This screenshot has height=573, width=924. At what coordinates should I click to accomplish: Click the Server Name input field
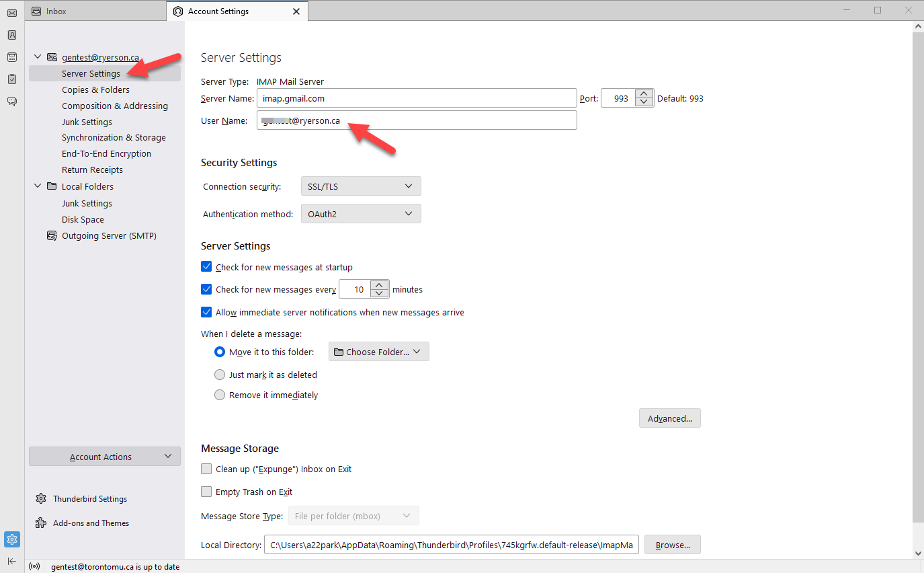tap(417, 98)
